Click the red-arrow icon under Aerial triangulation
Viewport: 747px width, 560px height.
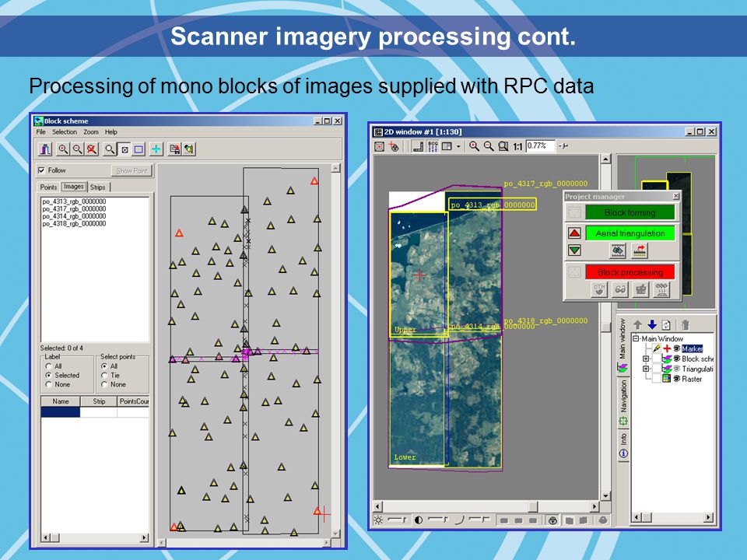coord(640,250)
